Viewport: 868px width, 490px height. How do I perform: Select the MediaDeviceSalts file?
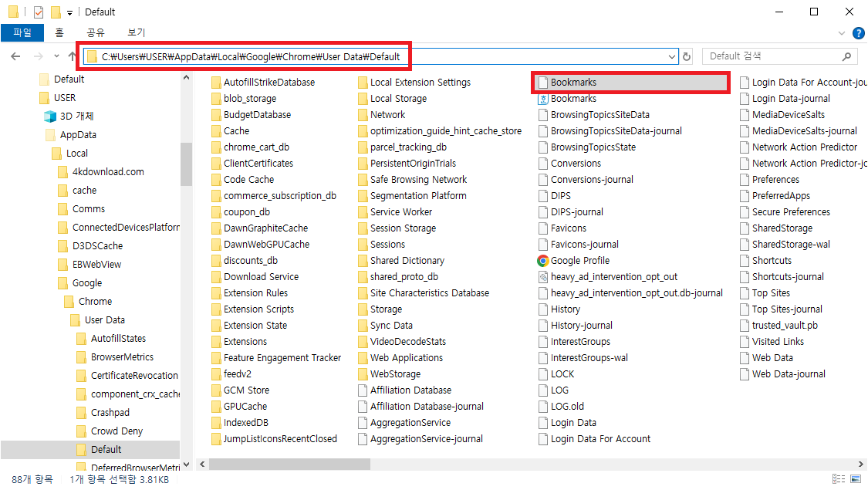coord(789,115)
